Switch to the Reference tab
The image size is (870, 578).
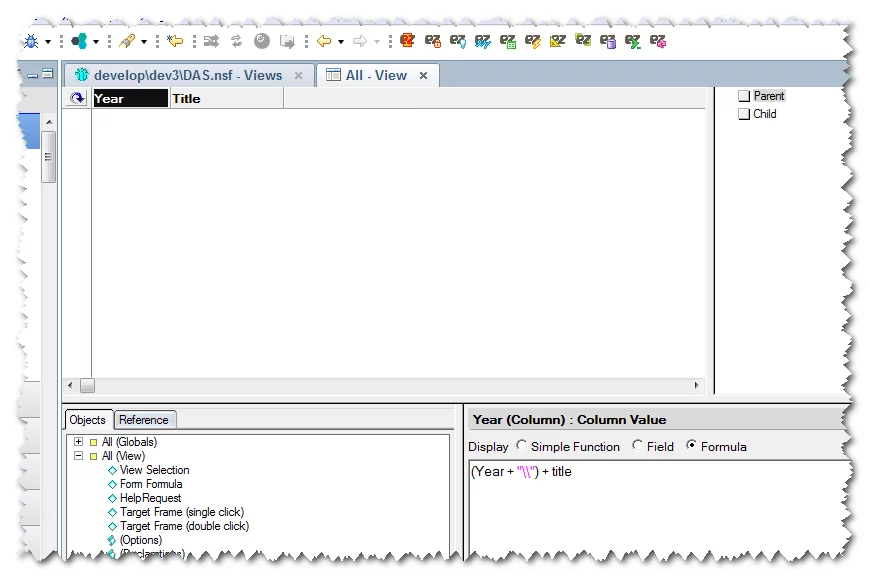click(x=145, y=420)
